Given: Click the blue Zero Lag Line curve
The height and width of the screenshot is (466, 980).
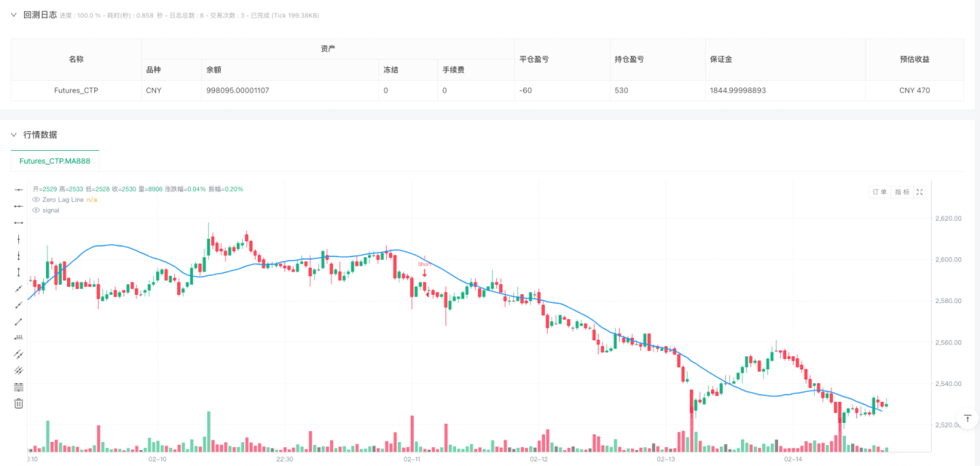Looking at the screenshot, I should point(573,307).
